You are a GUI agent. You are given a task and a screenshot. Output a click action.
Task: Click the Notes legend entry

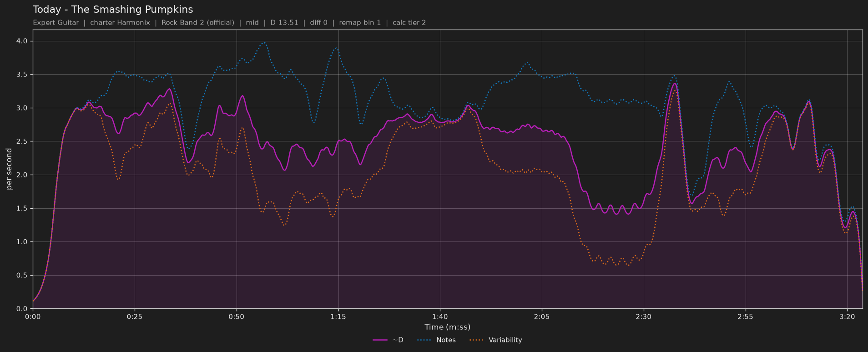click(436, 340)
